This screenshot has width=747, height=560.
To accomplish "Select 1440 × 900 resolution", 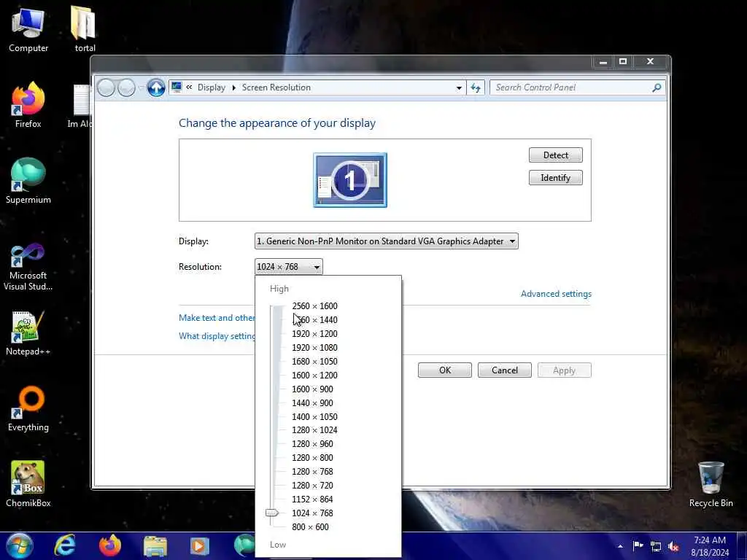I will 312,402.
